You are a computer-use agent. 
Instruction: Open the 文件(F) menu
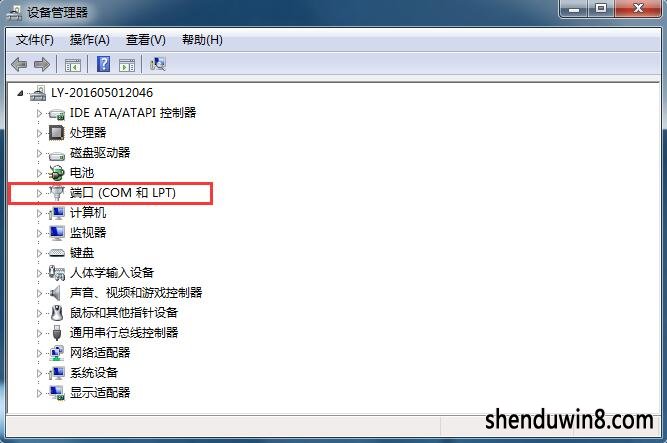[x=34, y=40]
